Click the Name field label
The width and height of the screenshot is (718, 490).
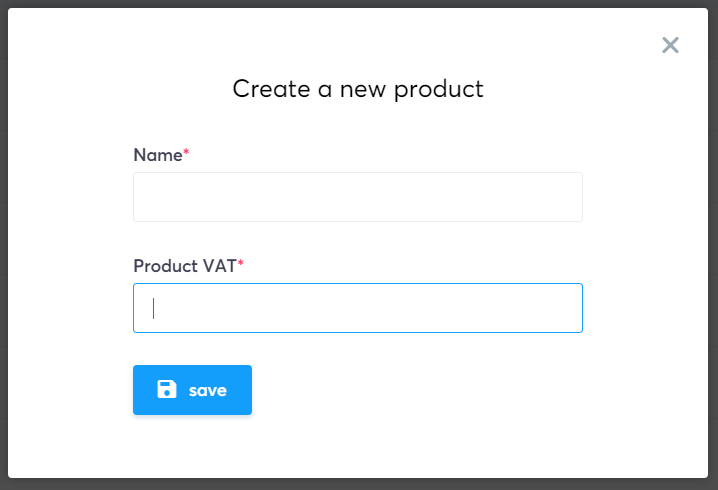click(158, 155)
